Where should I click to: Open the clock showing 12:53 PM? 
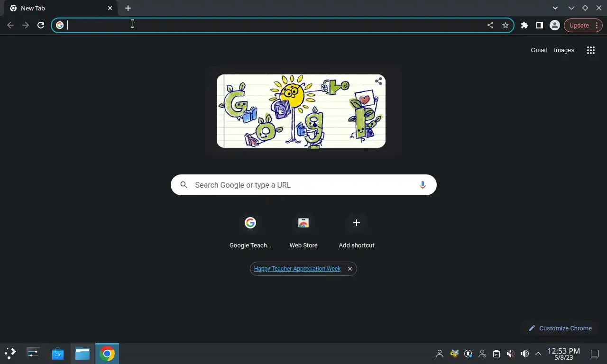pos(564,354)
